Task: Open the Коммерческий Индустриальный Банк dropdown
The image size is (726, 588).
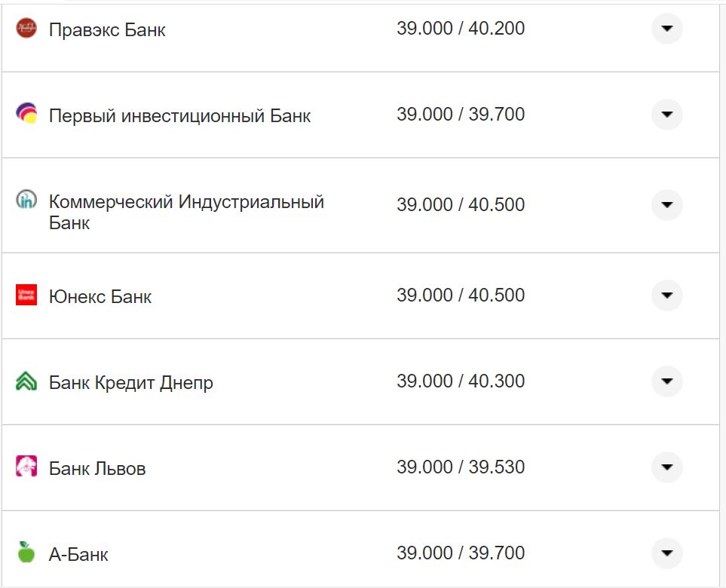Action: (x=666, y=204)
